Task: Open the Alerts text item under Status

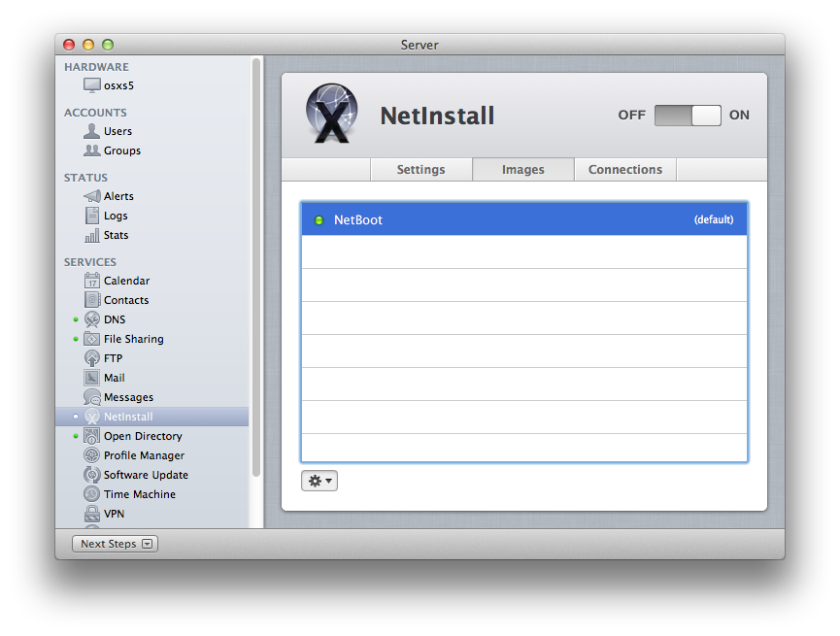Action: point(118,196)
